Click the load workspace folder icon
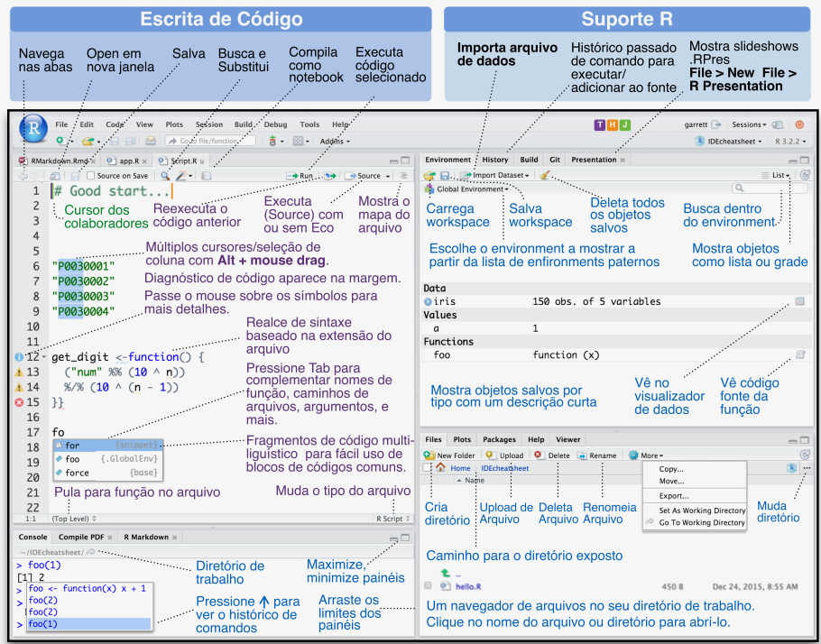Image resolution: width=821 pixels, height=644 pixels. tap(429, 175)
